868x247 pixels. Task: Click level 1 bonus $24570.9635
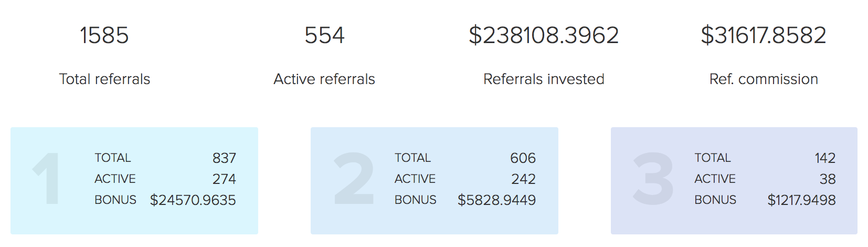(193, 200)
